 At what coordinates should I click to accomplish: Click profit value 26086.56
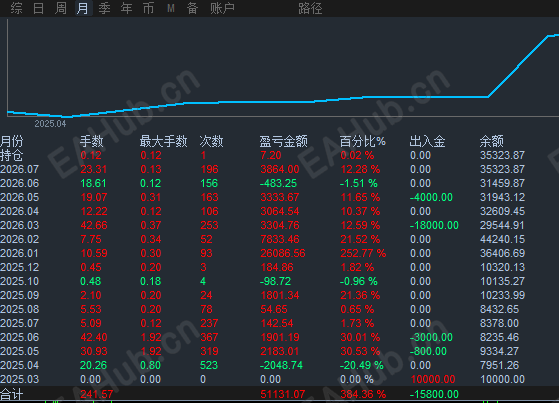(x=283, y=253)
